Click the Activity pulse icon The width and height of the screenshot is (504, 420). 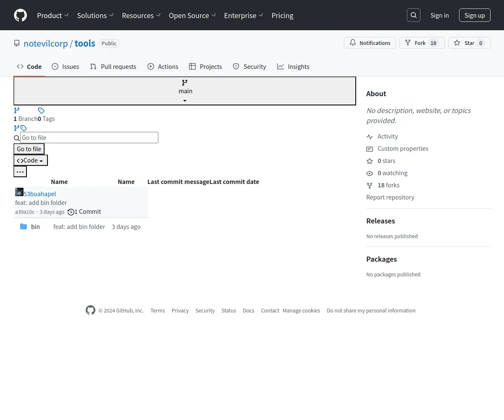click(370, 136)
